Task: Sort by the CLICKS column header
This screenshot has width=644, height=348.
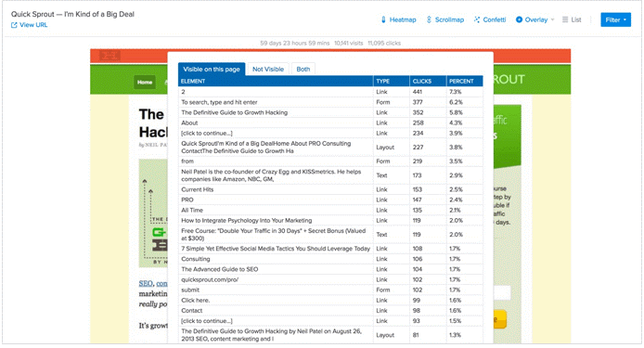Action: 428,81
